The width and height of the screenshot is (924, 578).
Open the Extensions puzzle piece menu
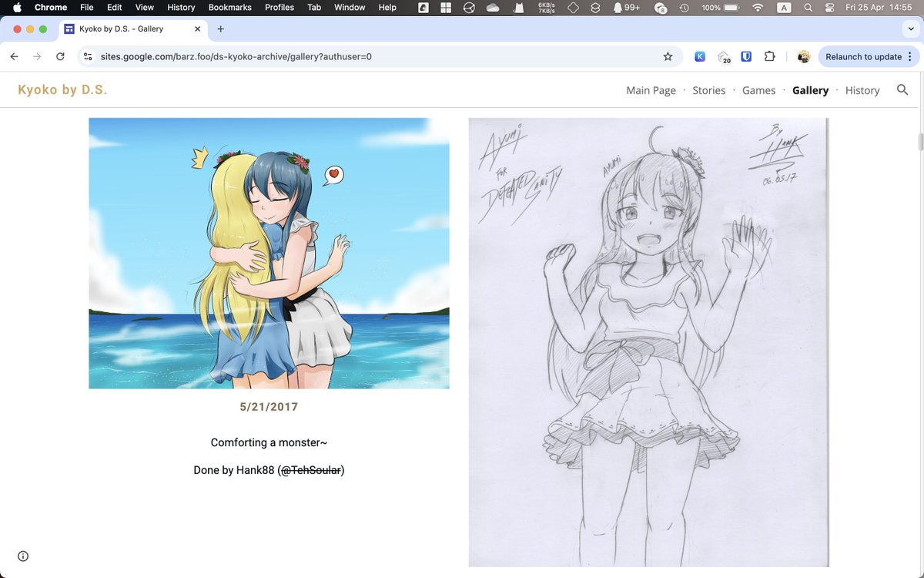click(x=769, y=56)
